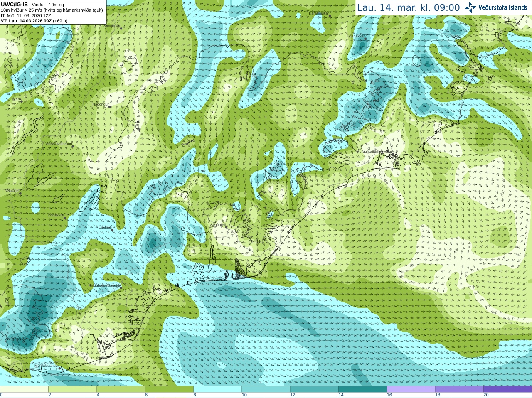Select the 12–14 m/s medium teal legend swatch

pyautogui.click(x=314, y=389)
